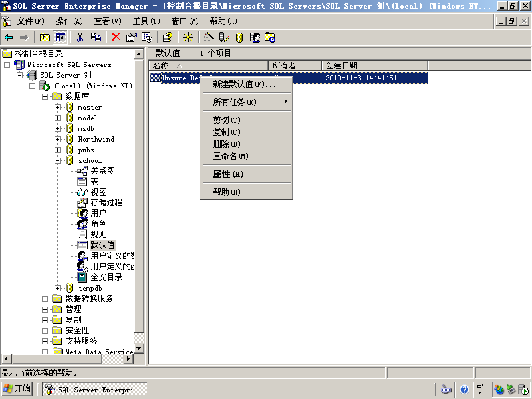
Task: Collapse the school database
Action: point(58,160)
